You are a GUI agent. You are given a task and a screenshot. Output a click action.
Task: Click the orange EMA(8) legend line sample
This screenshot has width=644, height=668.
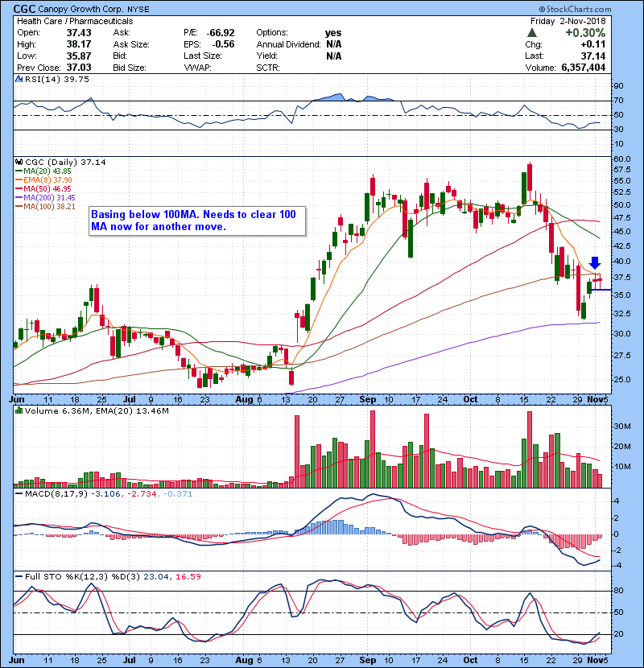point(19,179)
